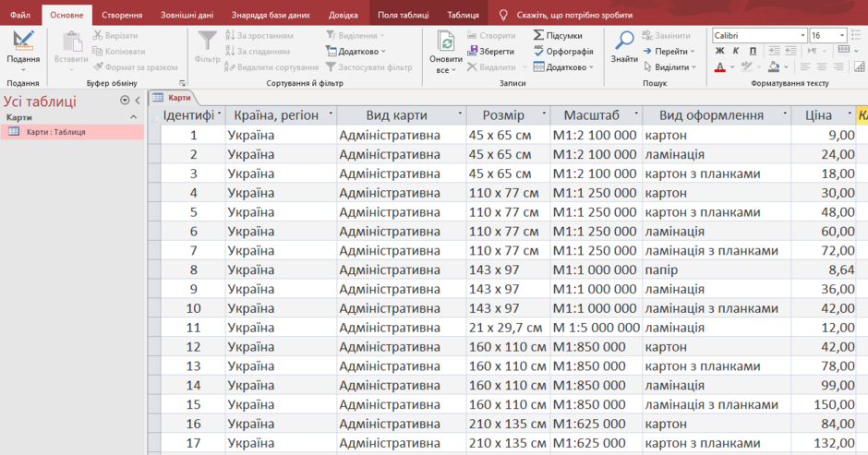This screenshot has height=455, width=868.
Task: Align text left
Action: (x=805, y=67)
